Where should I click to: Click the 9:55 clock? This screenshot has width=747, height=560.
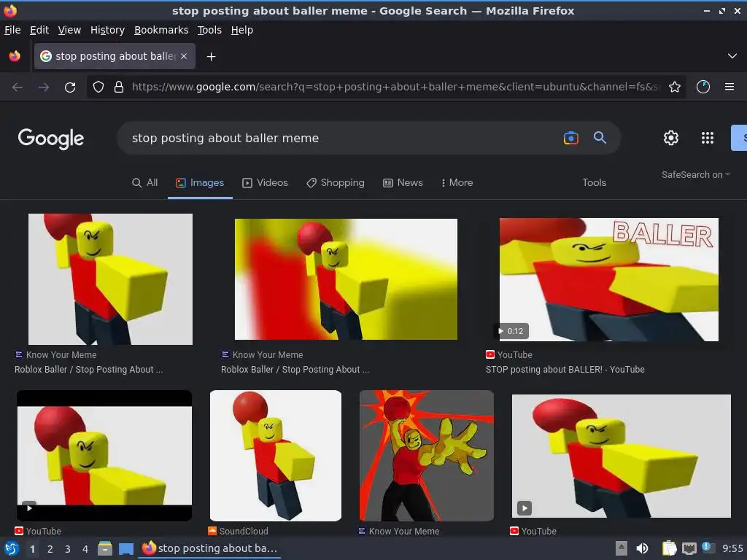[732, 548]
